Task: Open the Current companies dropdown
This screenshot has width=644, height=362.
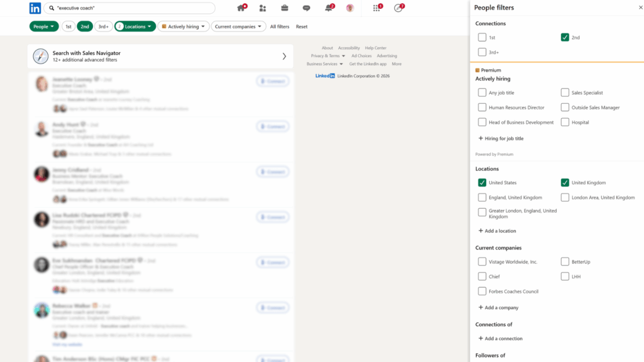Action: pos(238,26)
